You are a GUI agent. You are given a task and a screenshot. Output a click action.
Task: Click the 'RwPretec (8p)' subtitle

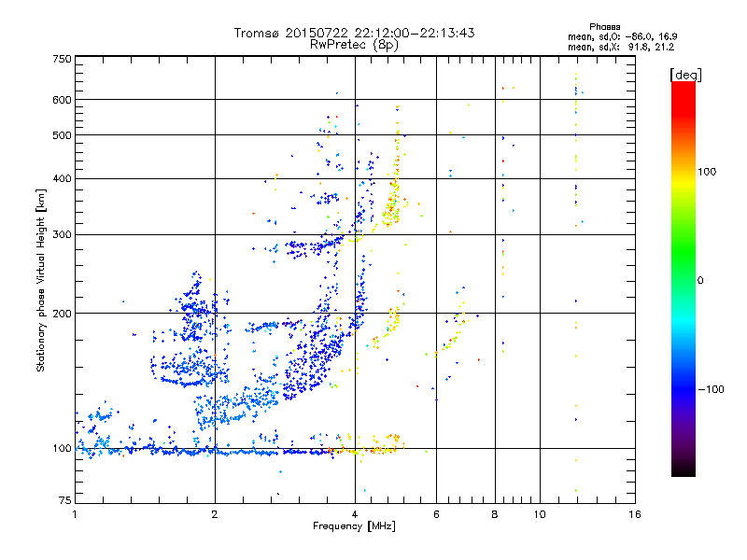354,45
